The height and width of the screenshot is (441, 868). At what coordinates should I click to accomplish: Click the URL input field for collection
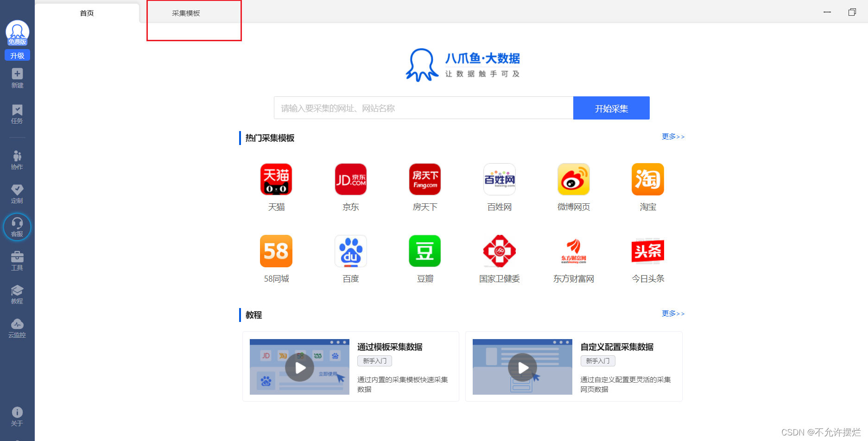pos(424,108)
